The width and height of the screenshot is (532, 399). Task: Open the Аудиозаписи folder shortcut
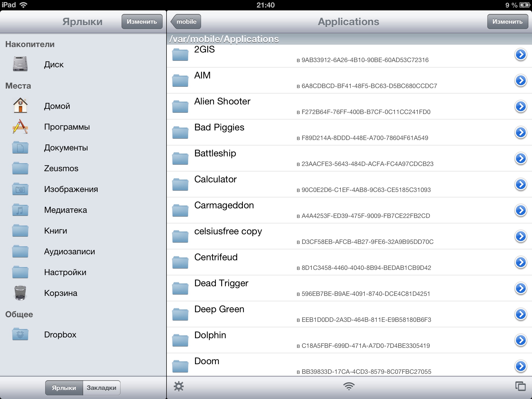(83, 251)
